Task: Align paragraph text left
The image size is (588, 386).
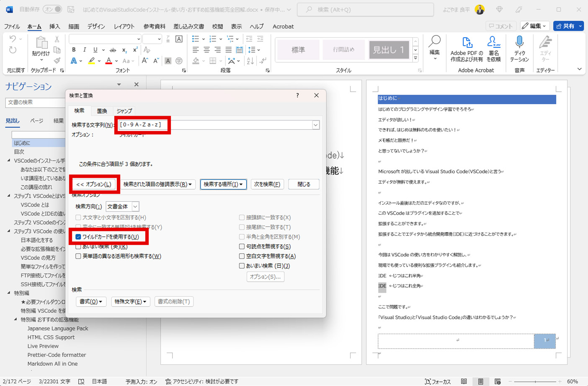Action: pos(196,50)
